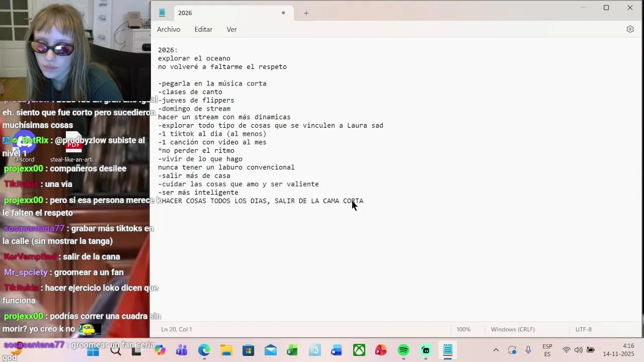Viewport: 644px width, 362px height.
Task: Switch input language ESP ES
Action: [x=547, y=350]
